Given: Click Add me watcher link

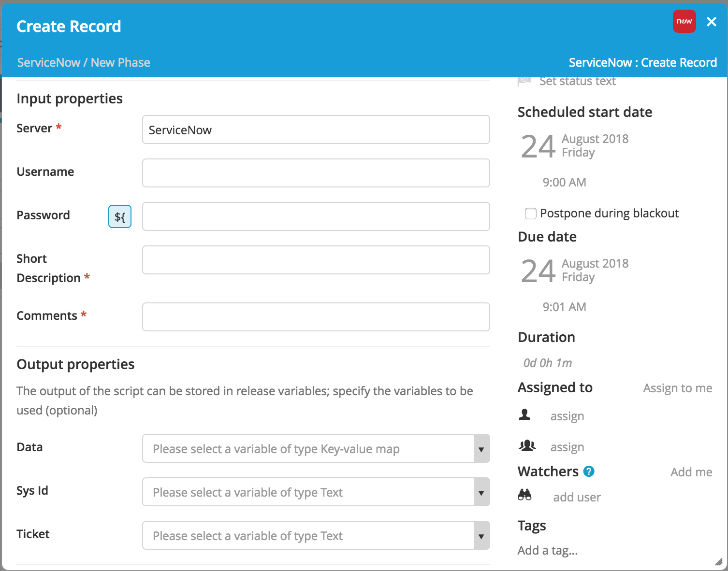Looking at the screenshot, I should 691,472.
